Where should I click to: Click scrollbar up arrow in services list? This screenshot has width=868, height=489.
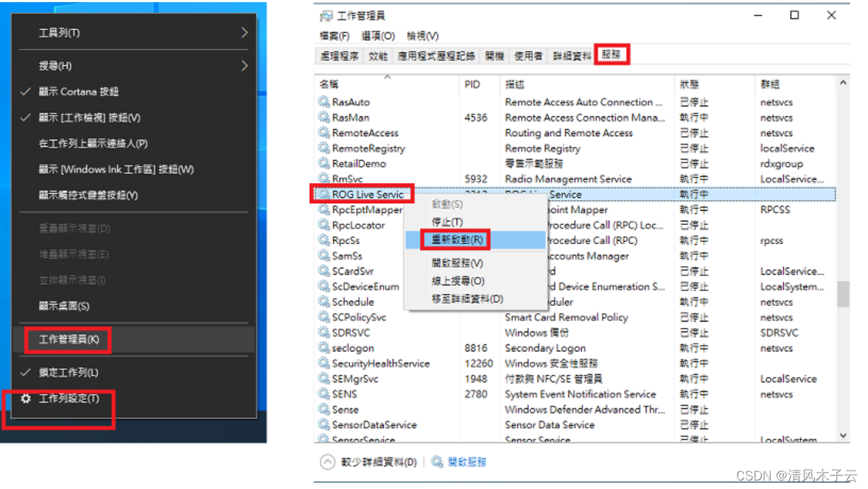coord(843,83)
